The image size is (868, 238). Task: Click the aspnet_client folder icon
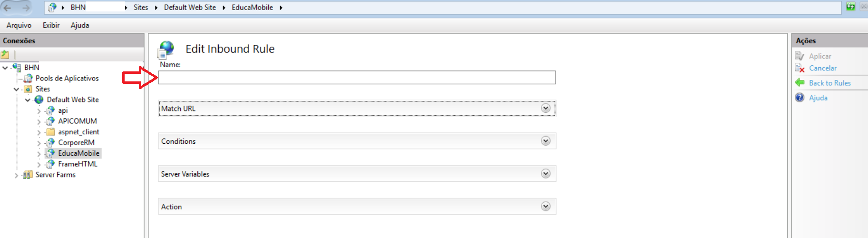[50, 132]
